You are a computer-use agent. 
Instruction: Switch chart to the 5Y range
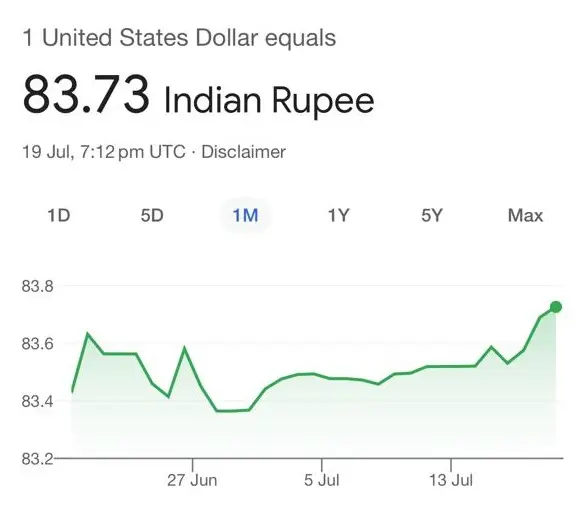pyautogui.click(x=432, y=215)
